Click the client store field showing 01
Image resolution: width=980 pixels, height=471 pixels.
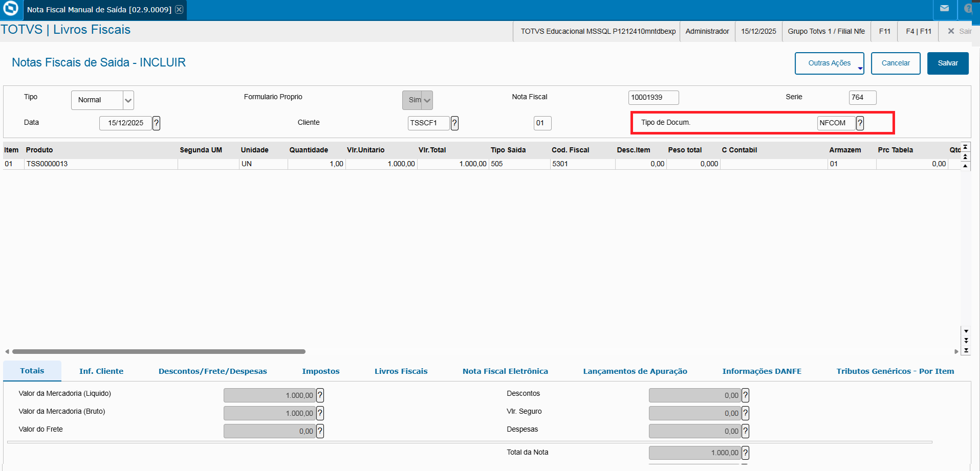click(x=542, y=123)
